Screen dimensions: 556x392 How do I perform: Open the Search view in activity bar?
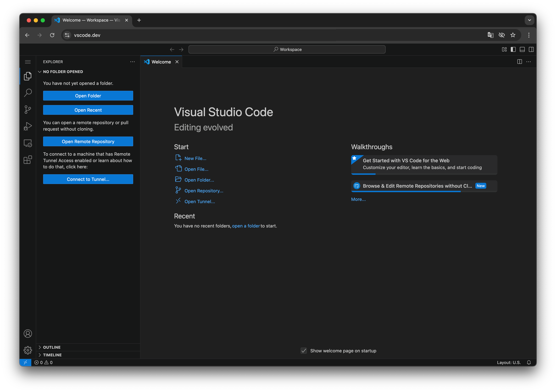[28, 93]
